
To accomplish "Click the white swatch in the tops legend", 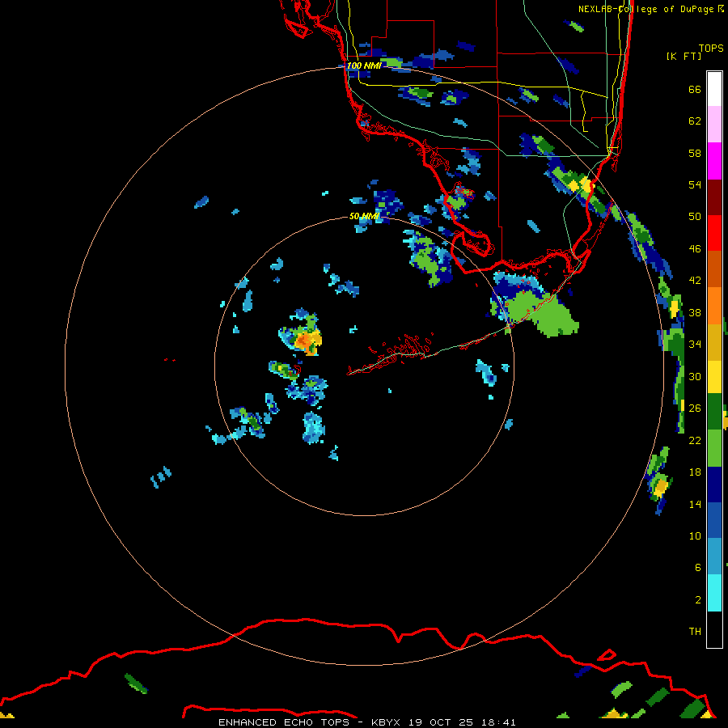I will (714, 89).
